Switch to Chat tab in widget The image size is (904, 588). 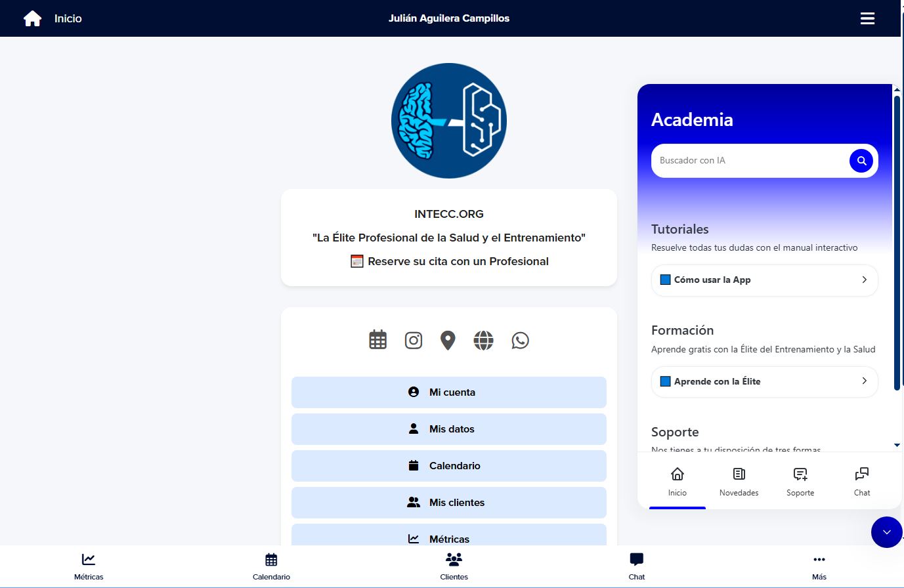tap(862, 482)
